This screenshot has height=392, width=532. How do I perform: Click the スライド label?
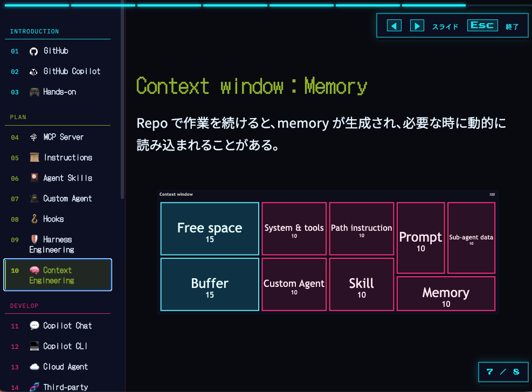445,26
